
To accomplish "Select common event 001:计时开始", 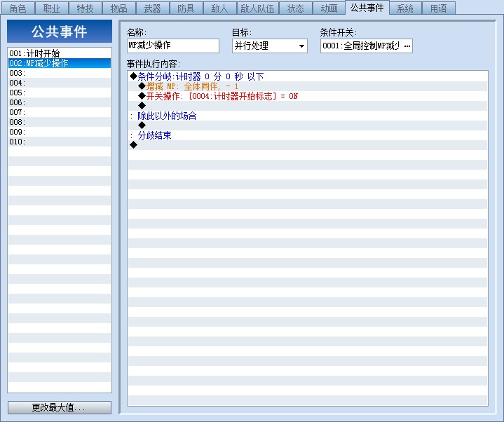I will (x=60, y=53).
